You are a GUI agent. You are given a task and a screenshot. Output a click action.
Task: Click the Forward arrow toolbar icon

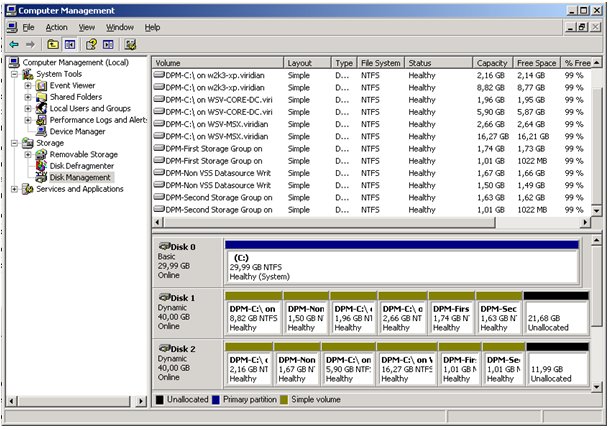pos(30,45)
